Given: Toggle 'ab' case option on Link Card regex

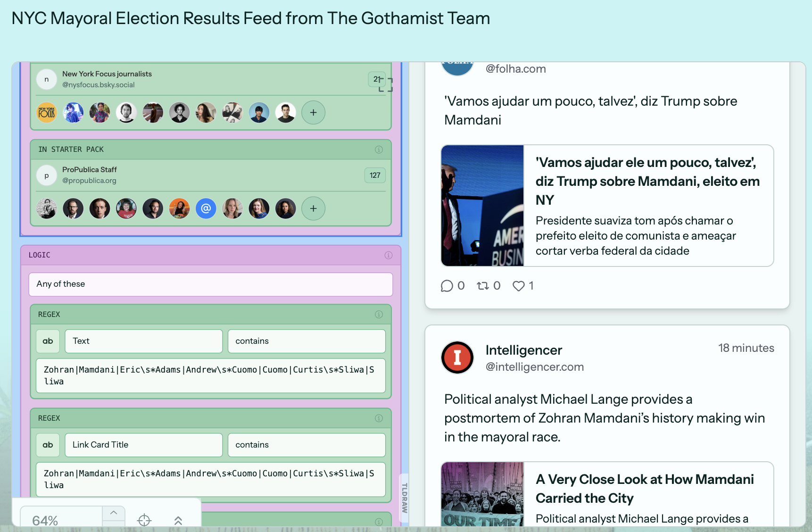Looking at the screenshot, I should [48, 445].
